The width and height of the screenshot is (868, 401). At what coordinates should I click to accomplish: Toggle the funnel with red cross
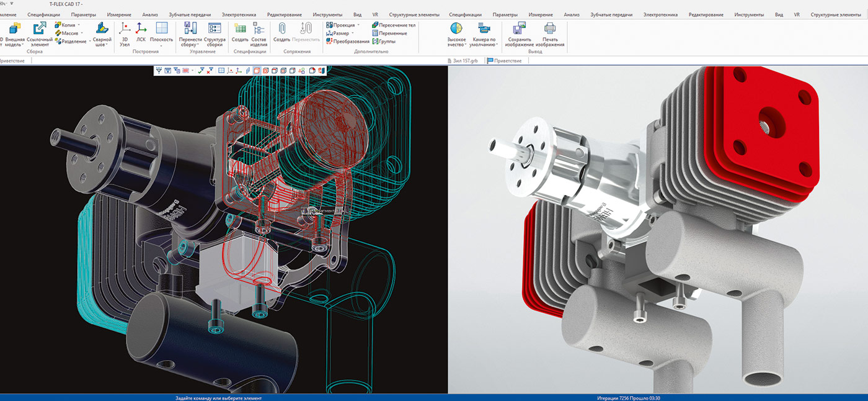(x=210, y=71)
